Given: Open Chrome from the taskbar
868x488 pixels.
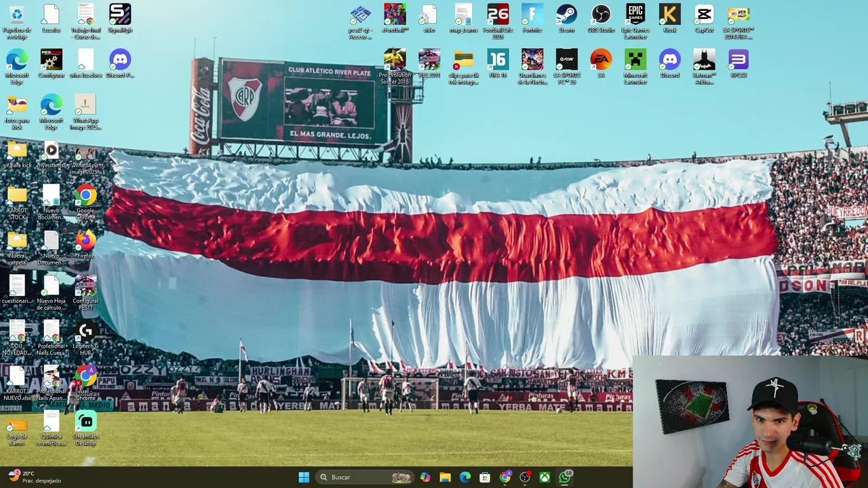Looking at the screenshot, I should [505, 477].
